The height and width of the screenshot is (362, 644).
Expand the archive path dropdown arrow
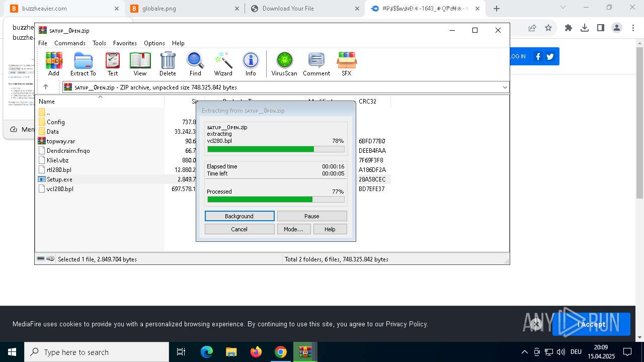pyautogui.click(x=505, y=87)
